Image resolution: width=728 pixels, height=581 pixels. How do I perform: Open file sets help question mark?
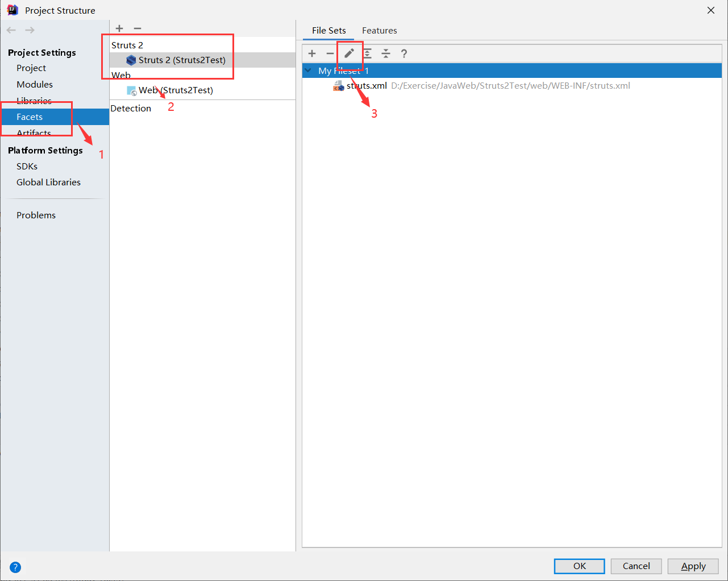pos(404,53)
